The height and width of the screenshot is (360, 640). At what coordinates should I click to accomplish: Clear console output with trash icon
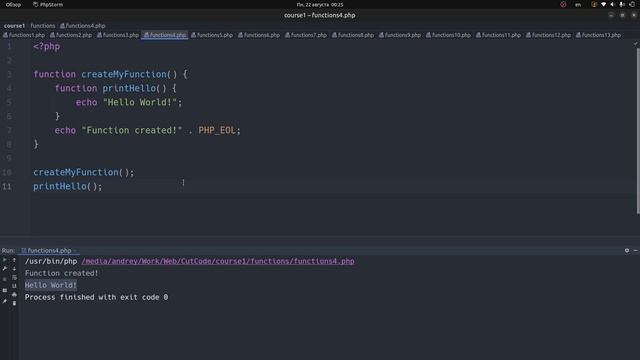14,303
